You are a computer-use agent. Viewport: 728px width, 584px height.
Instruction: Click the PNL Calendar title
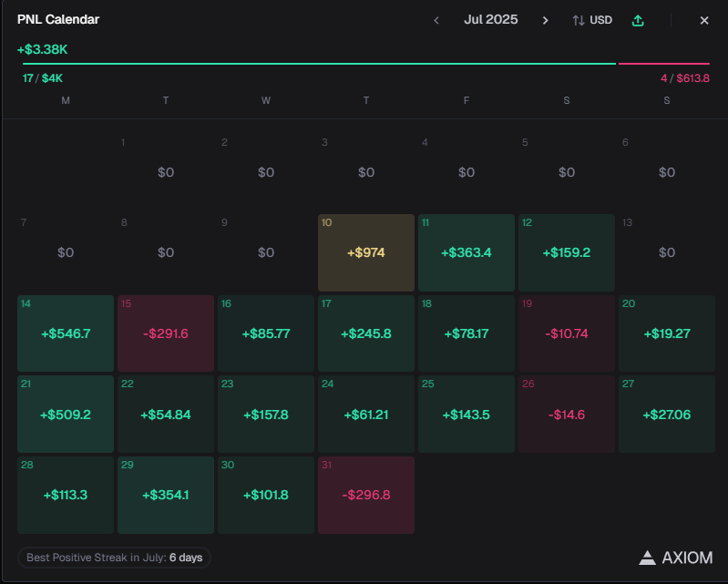(x=58, y=19)
